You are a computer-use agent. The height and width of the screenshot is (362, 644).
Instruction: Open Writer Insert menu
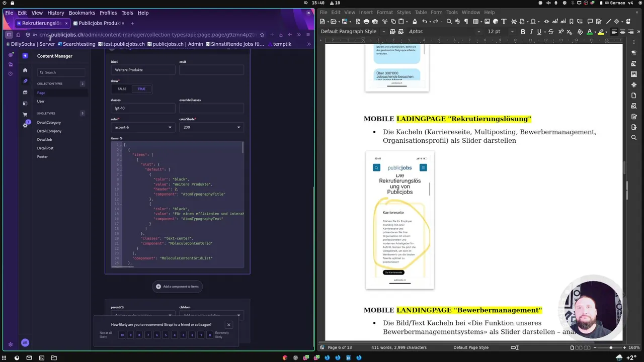tap(366, 13)
